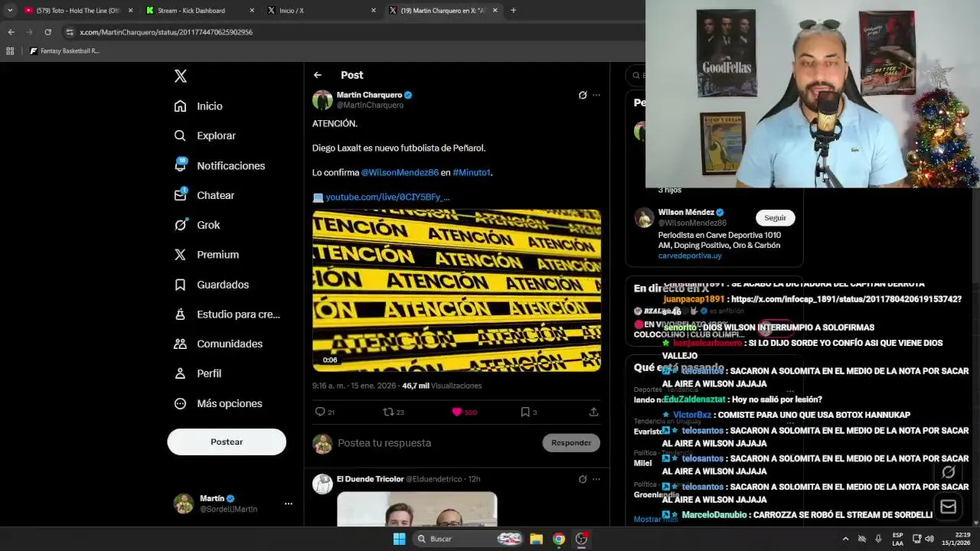Open the floating messages envelope button
This screenshot has width=980, height=551.
(x=948, y=507)
